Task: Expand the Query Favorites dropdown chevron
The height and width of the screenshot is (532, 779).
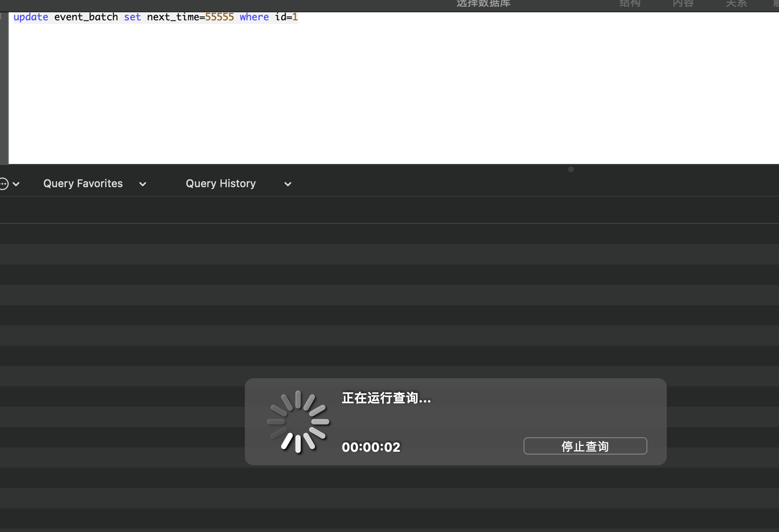Action: point(142,184)
